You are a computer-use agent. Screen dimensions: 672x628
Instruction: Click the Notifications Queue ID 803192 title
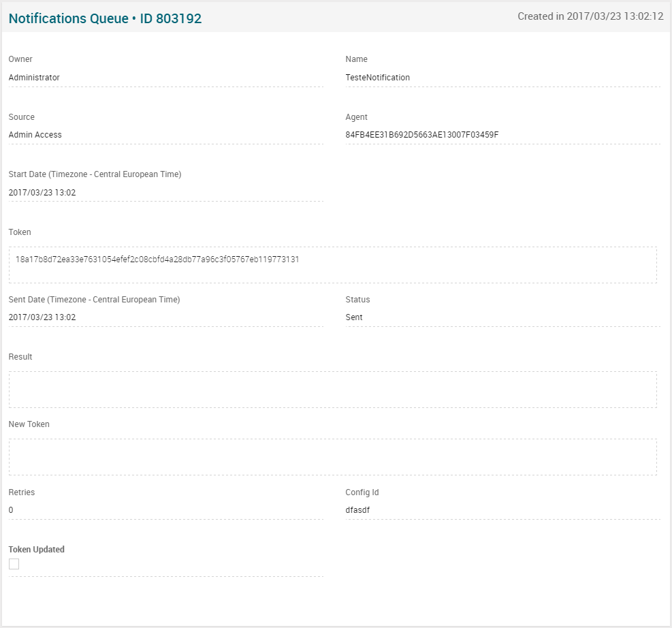point(105,18)
